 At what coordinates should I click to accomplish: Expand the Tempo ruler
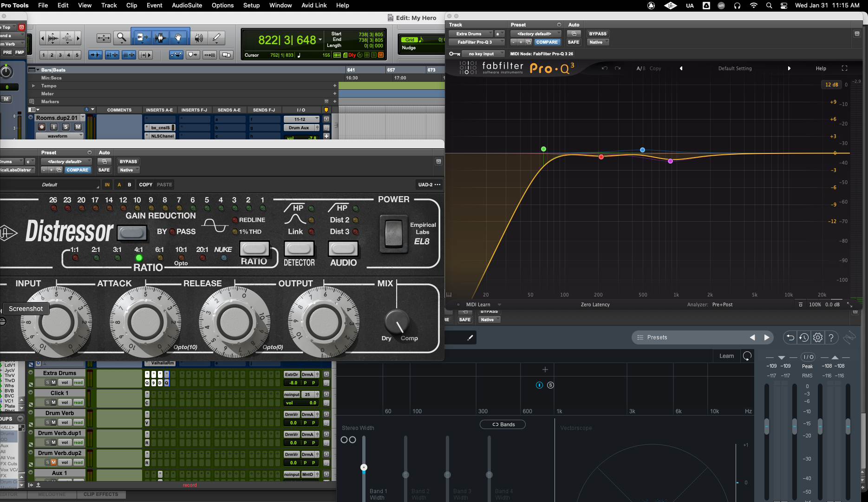[33, 86]
